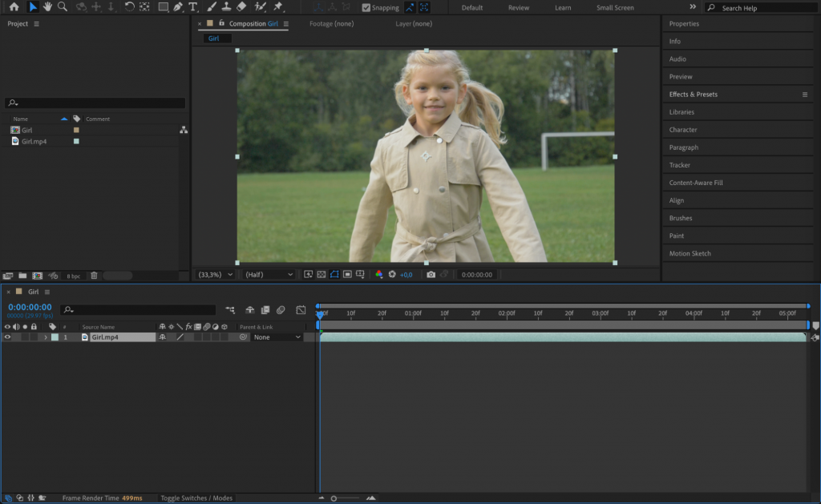Select the Zoom tool
Image resolution: width=821 pixels, height=504 pixels.
pyautogui.click(x=63, y=7)
